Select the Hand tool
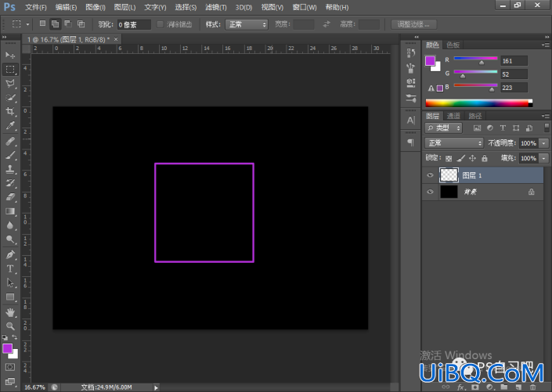The height and width of the screenshot is (392, 552). pos(10,311)
